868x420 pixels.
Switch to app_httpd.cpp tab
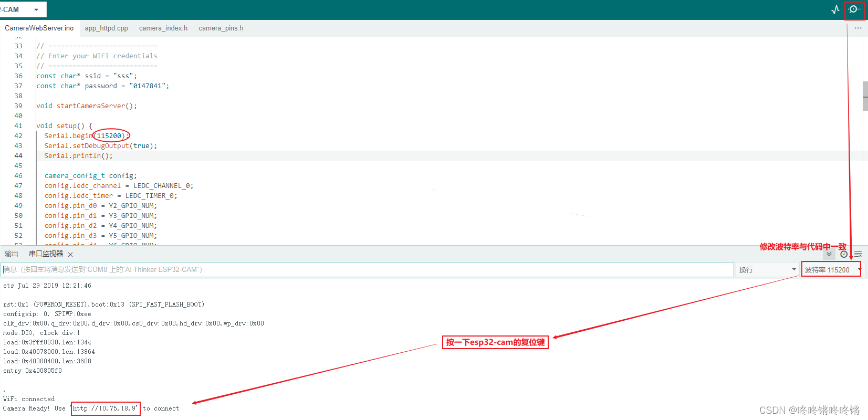tap(107, 28)
